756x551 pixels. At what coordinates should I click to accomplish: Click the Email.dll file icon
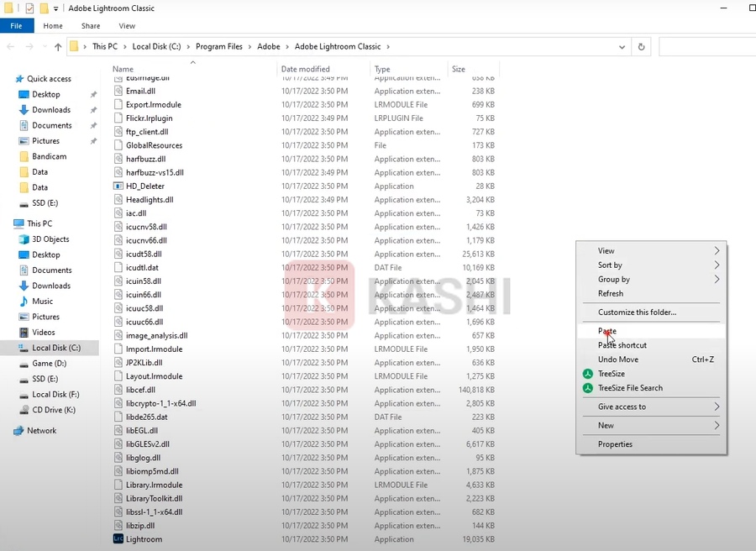118,91
